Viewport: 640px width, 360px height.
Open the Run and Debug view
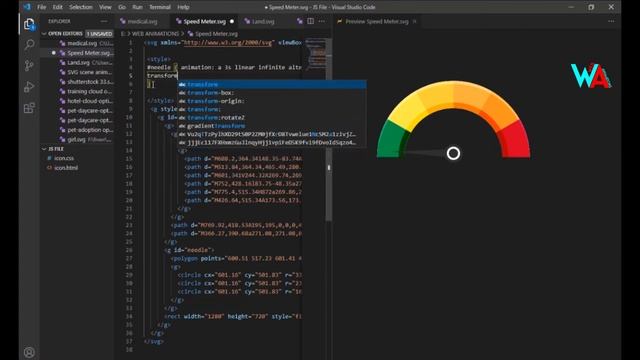click(29, 87)
